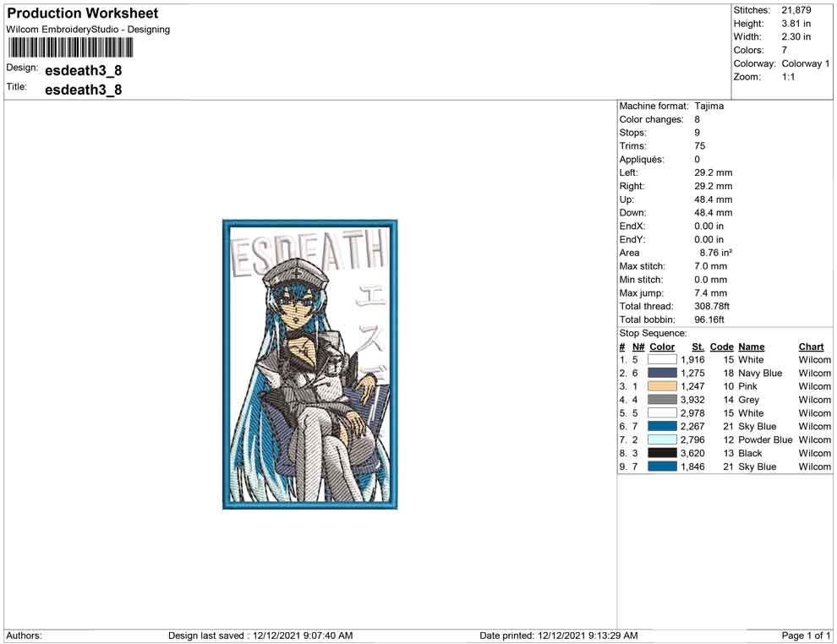Click the white swatch in stop sequence row 1
This screenshot has height=644, width=837.
point(662,360)
